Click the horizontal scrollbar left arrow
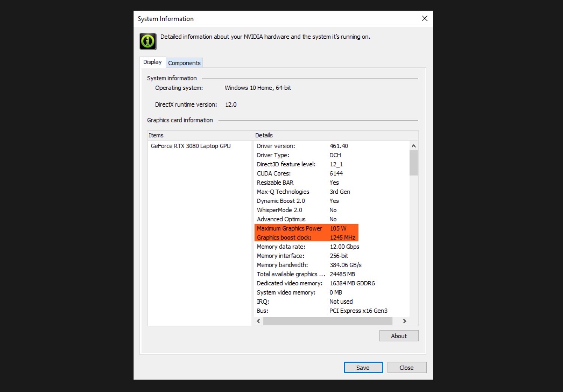 pos(259,321)
